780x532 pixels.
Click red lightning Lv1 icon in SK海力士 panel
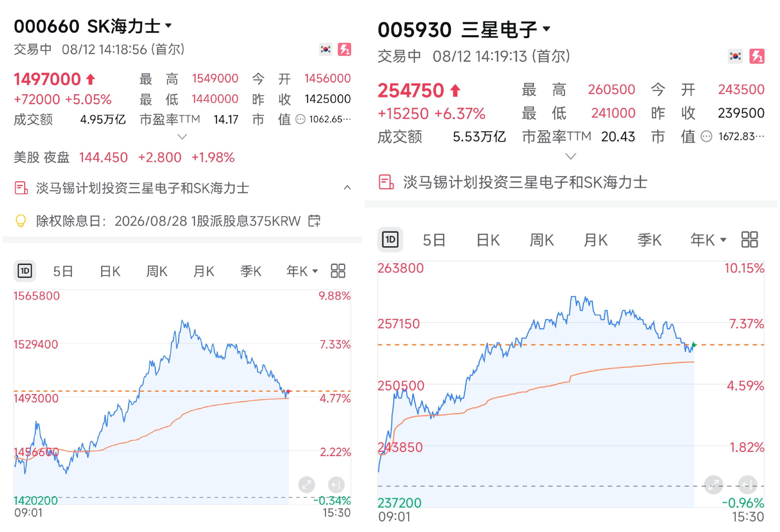344,50
